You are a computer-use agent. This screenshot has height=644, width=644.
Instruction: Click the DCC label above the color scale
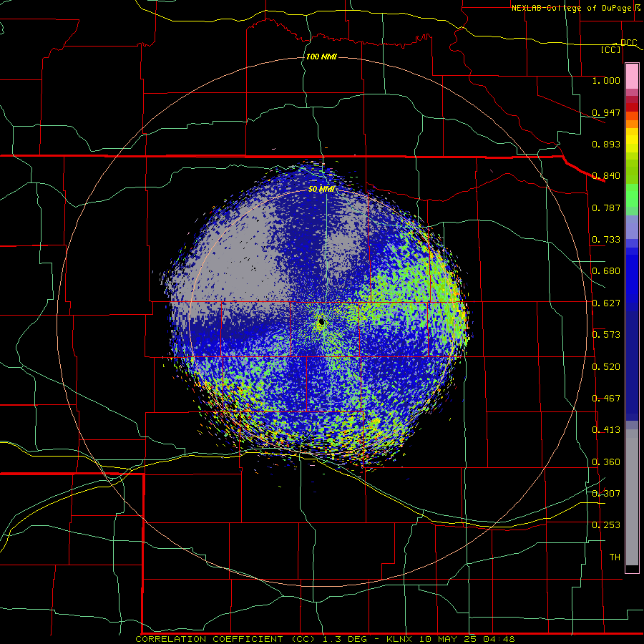628,43
